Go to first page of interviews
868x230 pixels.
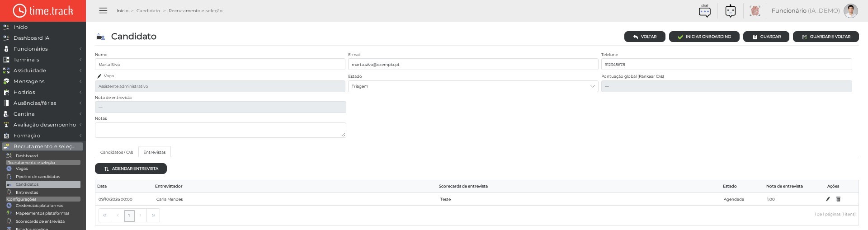[105, 216]
